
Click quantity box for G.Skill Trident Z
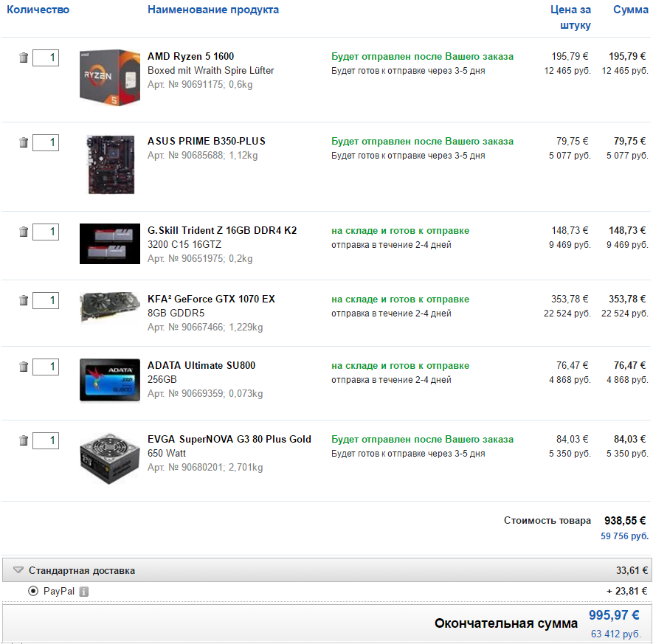(x=46, y=232)
